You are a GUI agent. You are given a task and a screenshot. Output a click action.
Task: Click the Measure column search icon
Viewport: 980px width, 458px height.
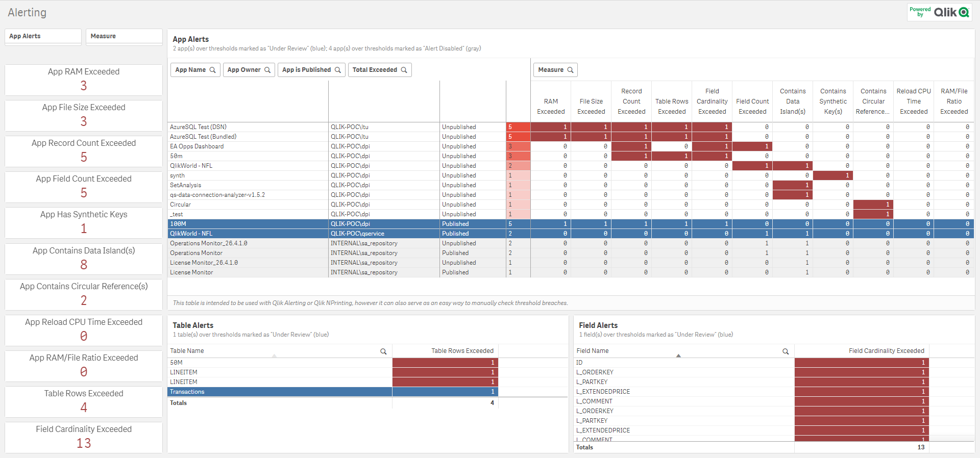pos(570,70)
